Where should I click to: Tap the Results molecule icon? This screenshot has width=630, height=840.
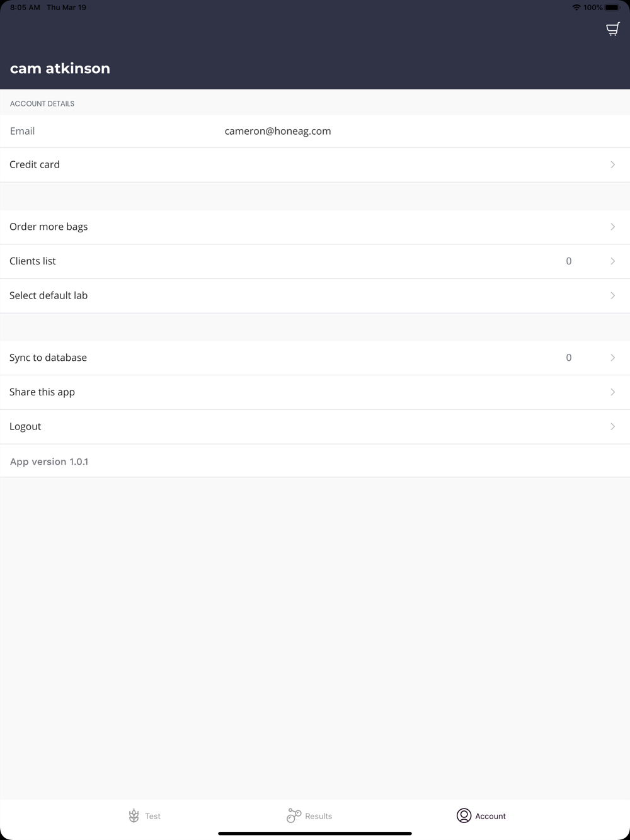point(294,815)
